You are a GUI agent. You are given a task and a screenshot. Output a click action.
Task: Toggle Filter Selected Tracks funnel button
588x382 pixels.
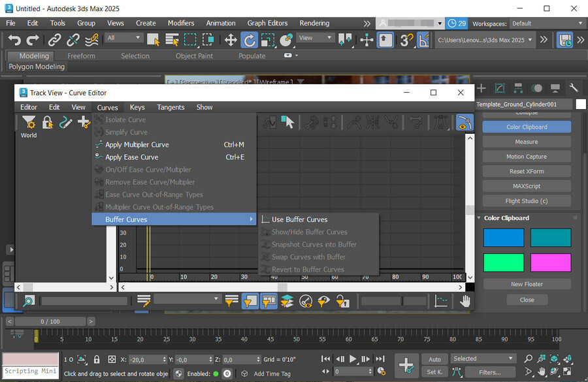pyautogui.click(x=250, y=301)
